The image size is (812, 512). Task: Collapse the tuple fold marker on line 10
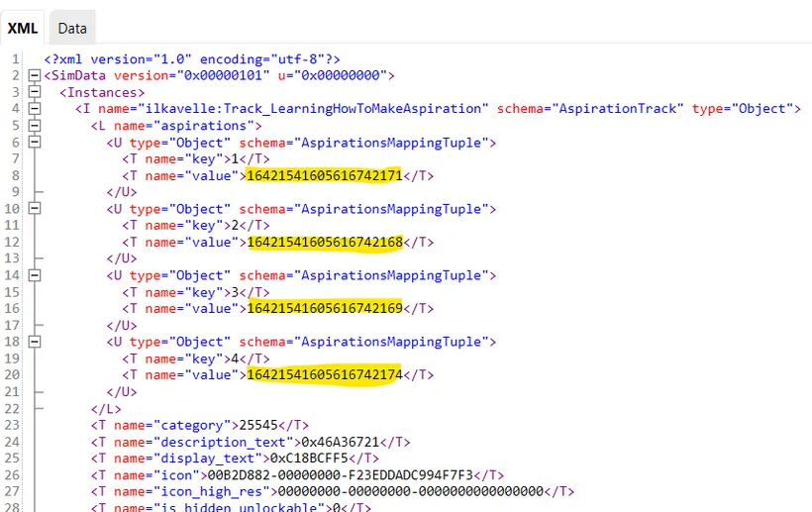coord(36,209)
